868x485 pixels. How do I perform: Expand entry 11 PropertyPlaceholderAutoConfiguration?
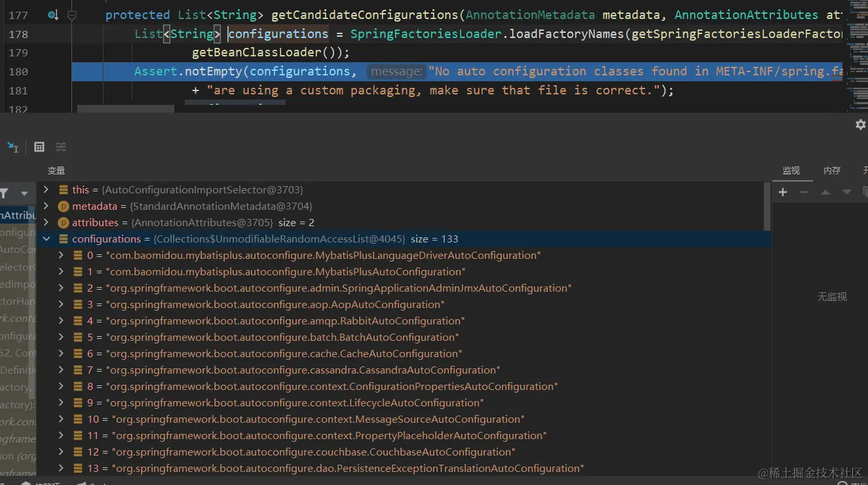pyautogui.click(x=61, y=436)
